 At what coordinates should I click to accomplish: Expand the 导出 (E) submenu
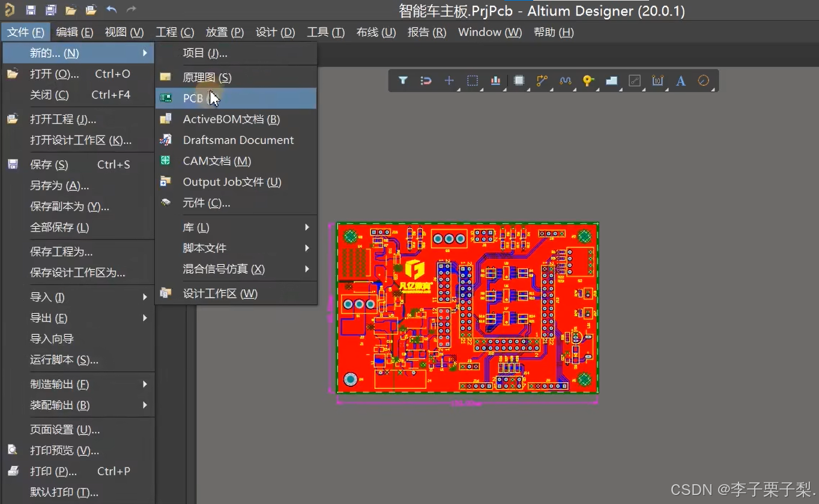79,318
